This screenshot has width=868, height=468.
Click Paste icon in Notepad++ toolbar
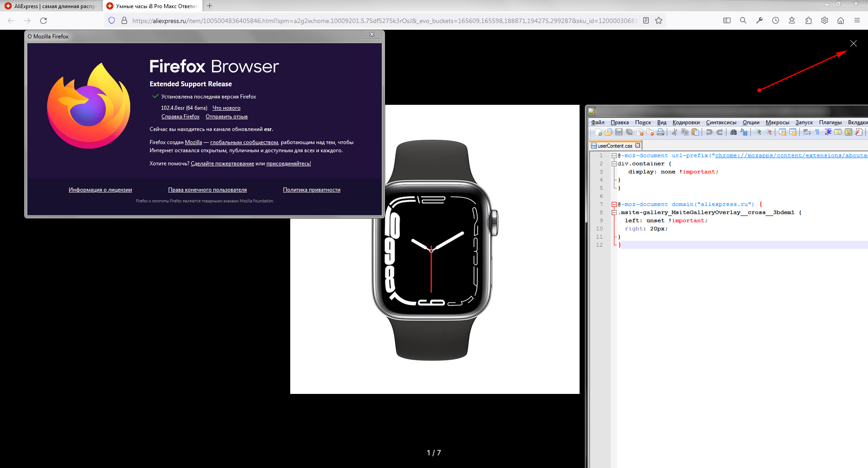click(x=695, y=132)
